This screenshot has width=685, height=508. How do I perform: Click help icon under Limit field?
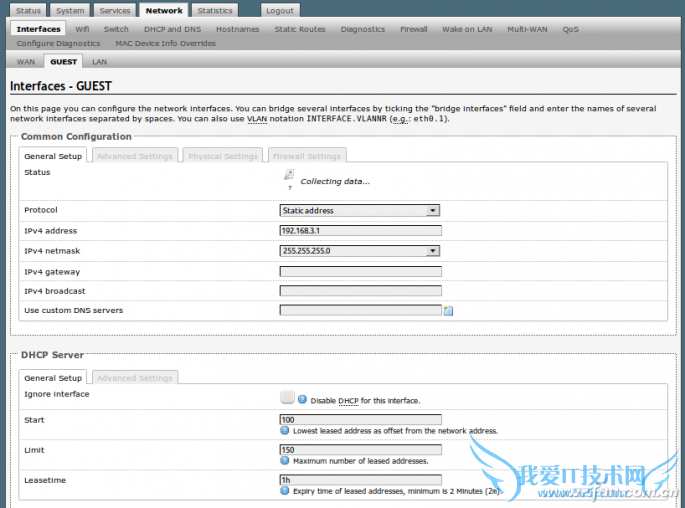[285, 460]
